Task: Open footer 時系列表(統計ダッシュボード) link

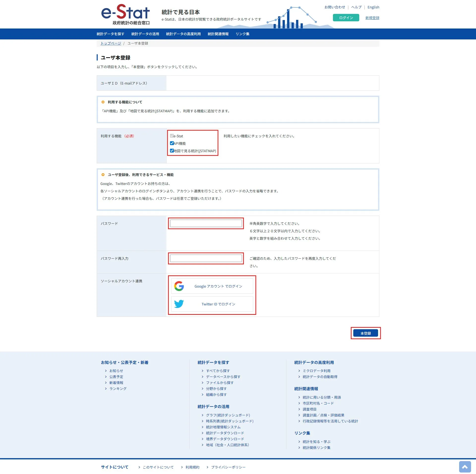Action: [230, 421]
